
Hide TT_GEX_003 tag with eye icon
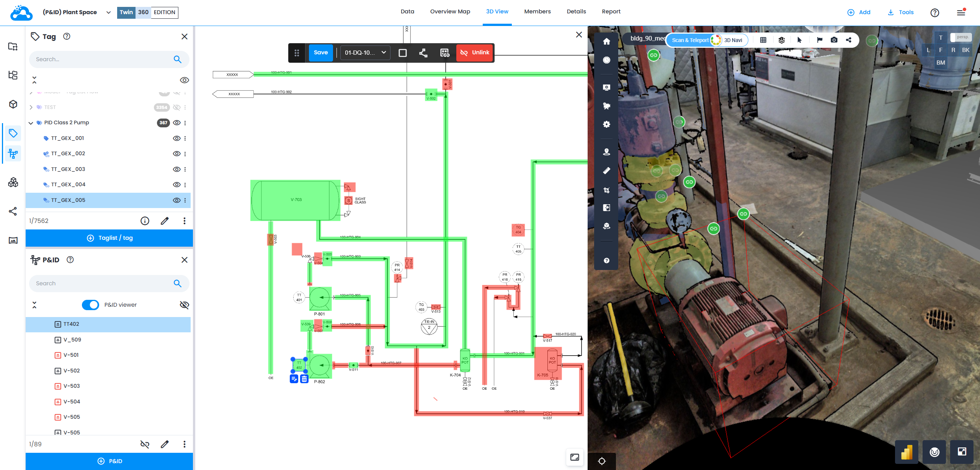coord(176,169)
